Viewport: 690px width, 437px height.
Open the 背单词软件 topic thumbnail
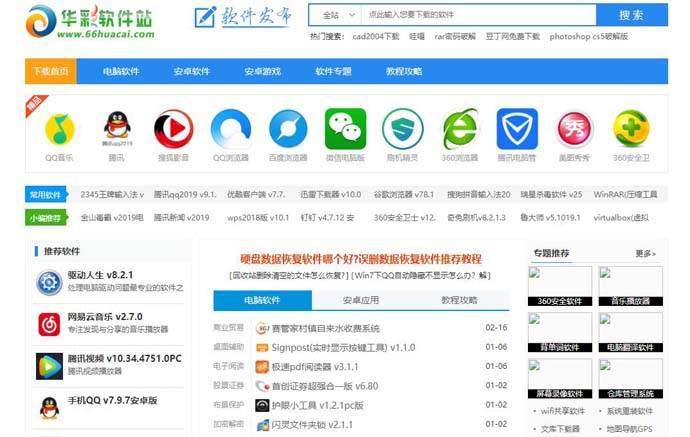560,332
